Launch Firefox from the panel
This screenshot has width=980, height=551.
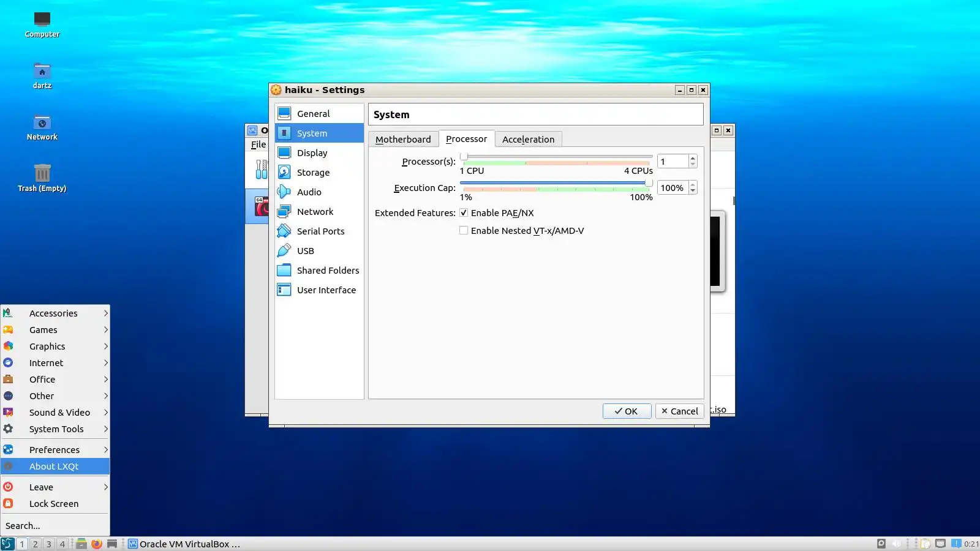[x=97, y=544]
